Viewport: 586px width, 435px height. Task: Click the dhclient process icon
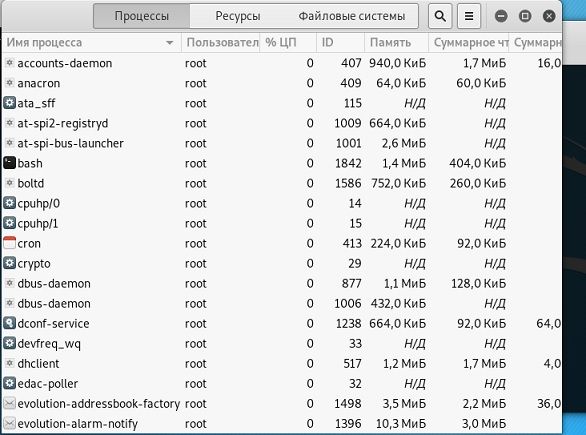[x=10, y=363]
